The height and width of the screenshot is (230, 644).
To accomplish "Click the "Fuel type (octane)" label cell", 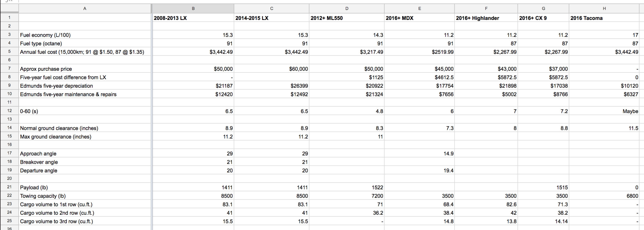I will (x=85, y=43).
